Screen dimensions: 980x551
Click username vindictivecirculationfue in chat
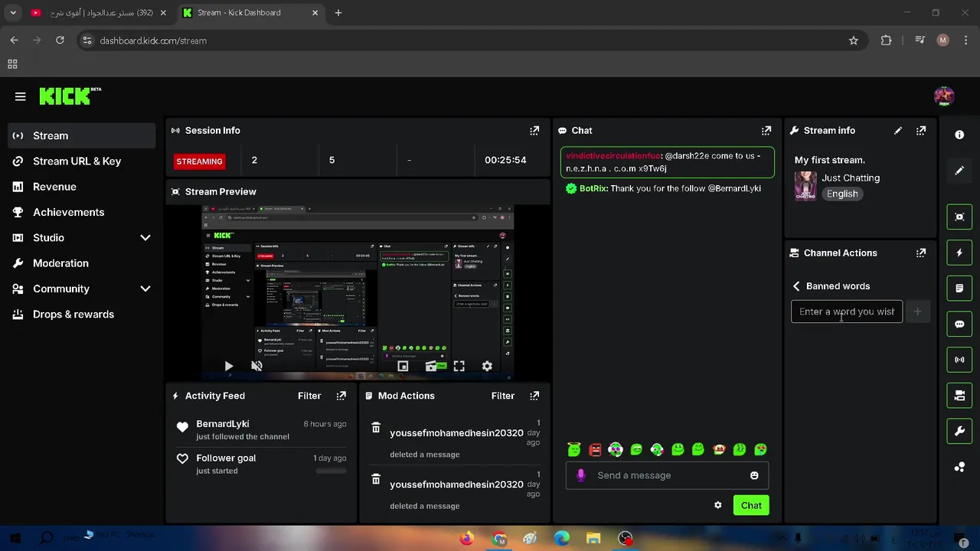tap(612, 156)
